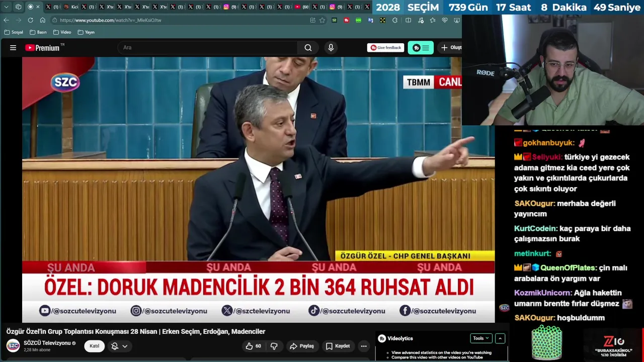
Task: Open the tab actions chevron menu
Action: pyautogui.click(x=6, y=7)
